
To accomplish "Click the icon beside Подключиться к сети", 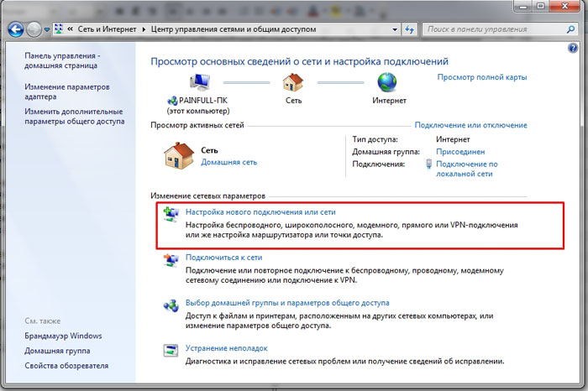I will click(171, 260).
